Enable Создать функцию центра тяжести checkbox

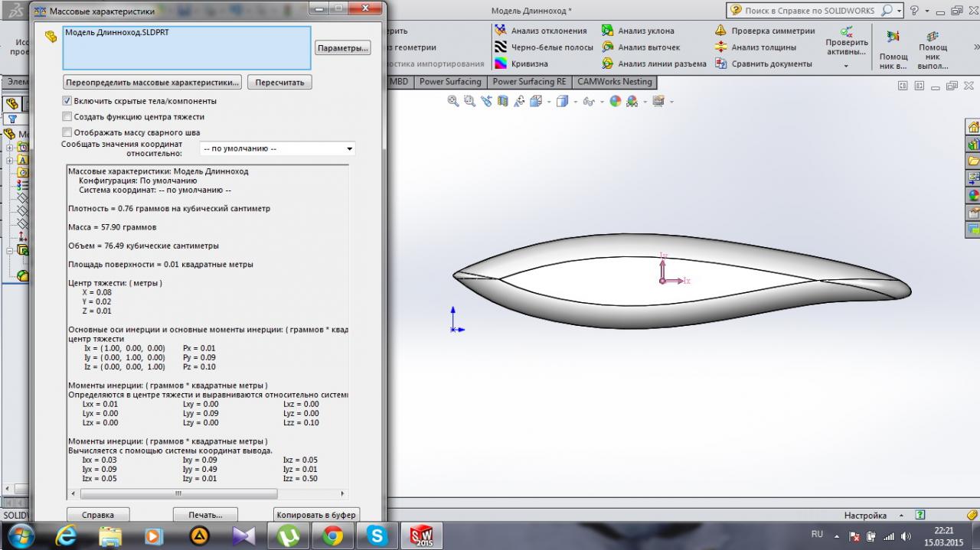[67, 117]
